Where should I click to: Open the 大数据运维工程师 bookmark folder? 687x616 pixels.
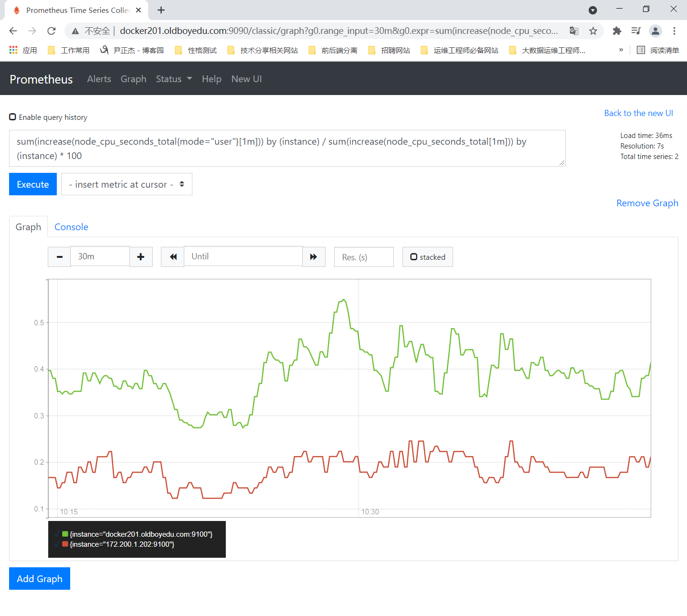(547, 50)
